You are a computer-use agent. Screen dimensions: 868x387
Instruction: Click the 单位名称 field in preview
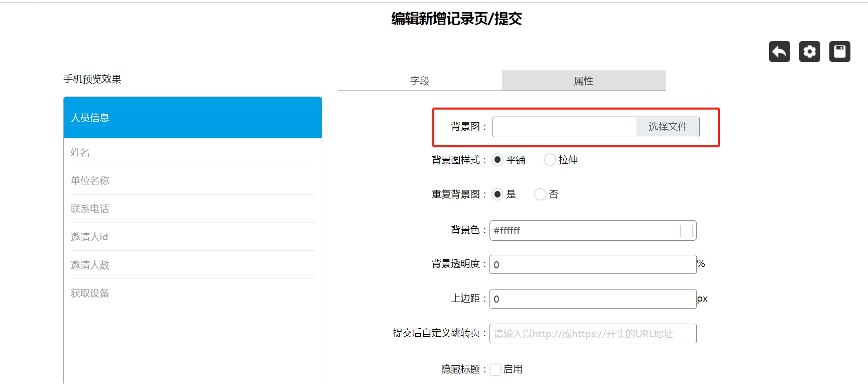click(193, 180)
